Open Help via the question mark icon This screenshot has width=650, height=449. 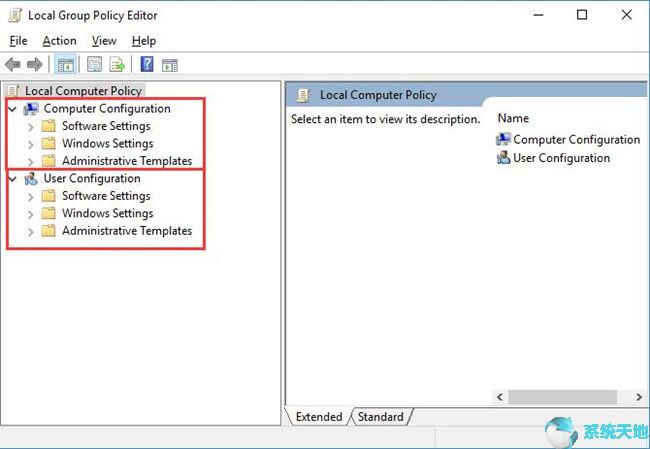point(147,65)
